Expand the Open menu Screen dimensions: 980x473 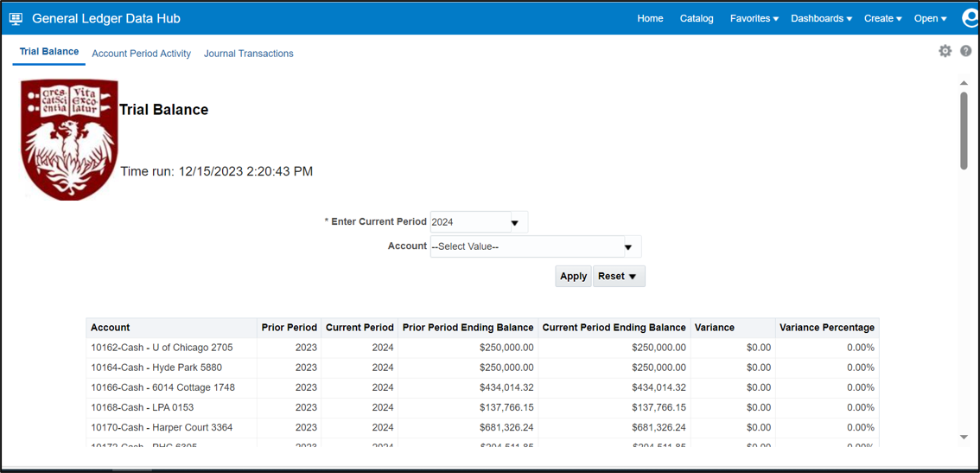tap(930, 19)
